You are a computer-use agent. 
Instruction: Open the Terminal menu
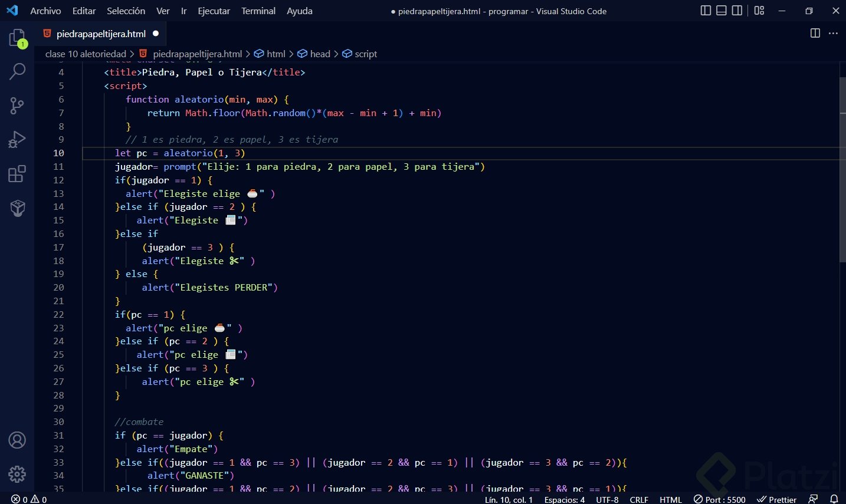[x=258, y=11]
